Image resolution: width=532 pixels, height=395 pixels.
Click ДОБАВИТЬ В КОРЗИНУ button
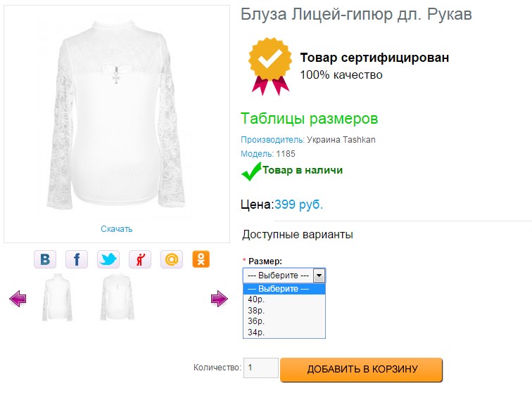[x=362, y=370]
